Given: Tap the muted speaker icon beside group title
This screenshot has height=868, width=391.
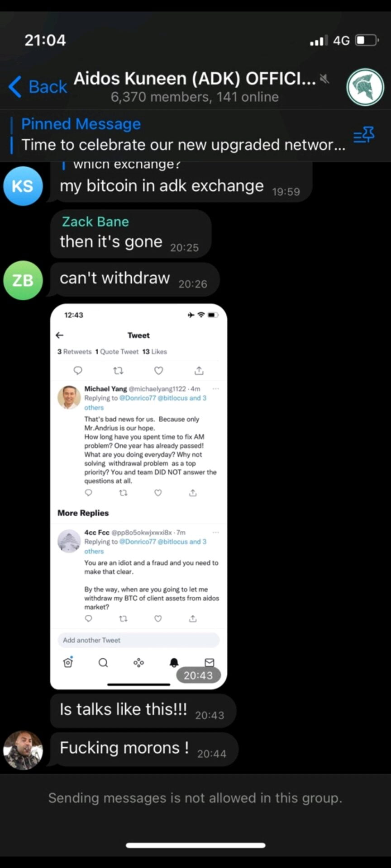Looking at the screenshot, I should point(324,79).
